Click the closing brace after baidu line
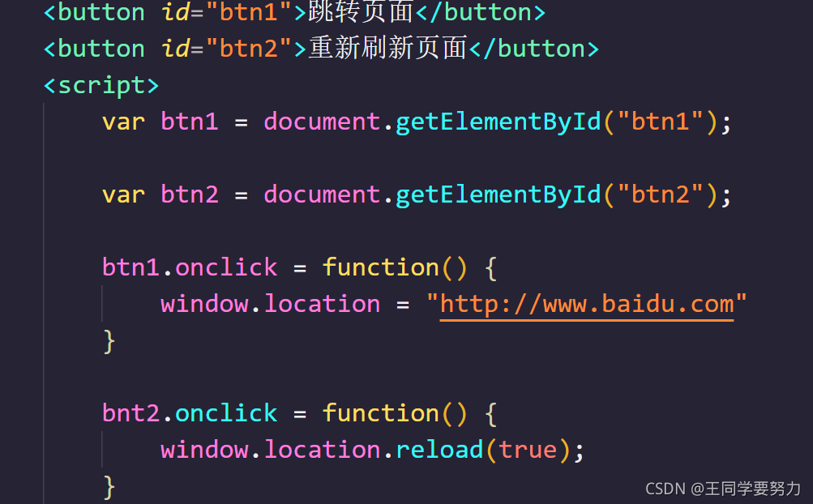The image size is (813, 504). click(109, 341)
